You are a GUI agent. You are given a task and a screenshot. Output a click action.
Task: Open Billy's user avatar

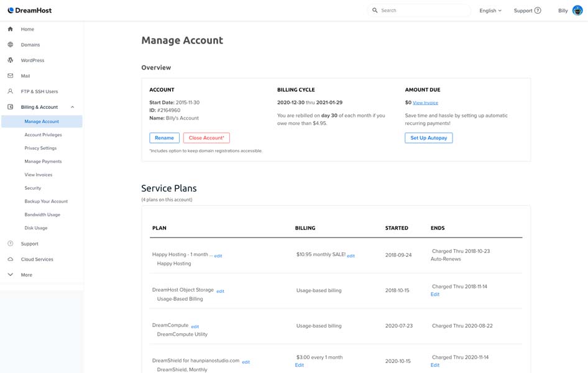pos(577,11)
